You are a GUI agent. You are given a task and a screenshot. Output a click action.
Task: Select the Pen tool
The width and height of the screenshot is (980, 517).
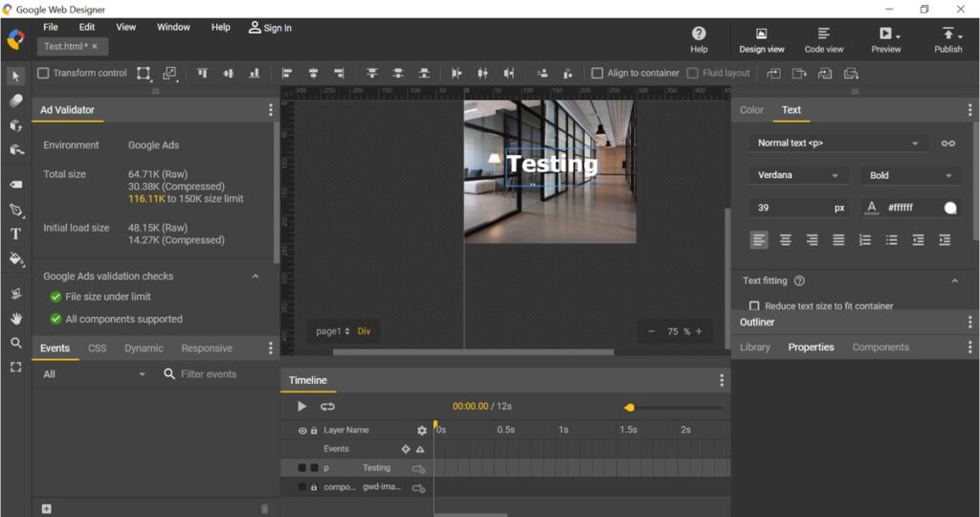pyautogui.click(x=15, y=210)
